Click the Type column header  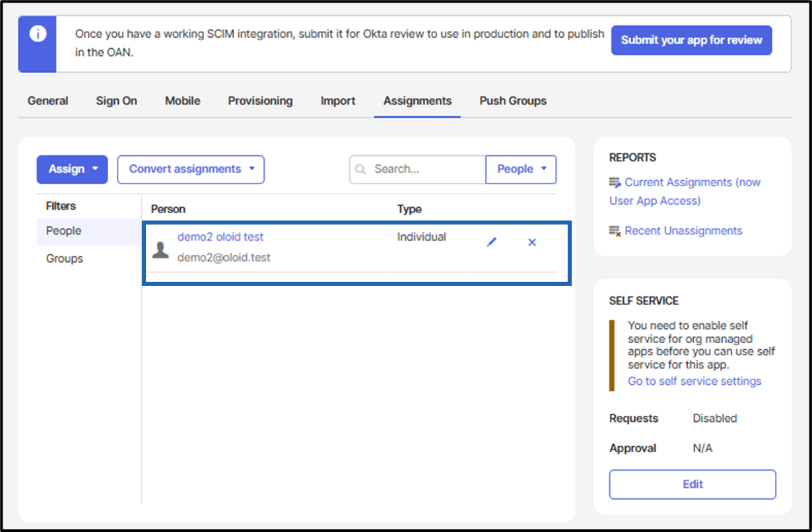point(409,209)
